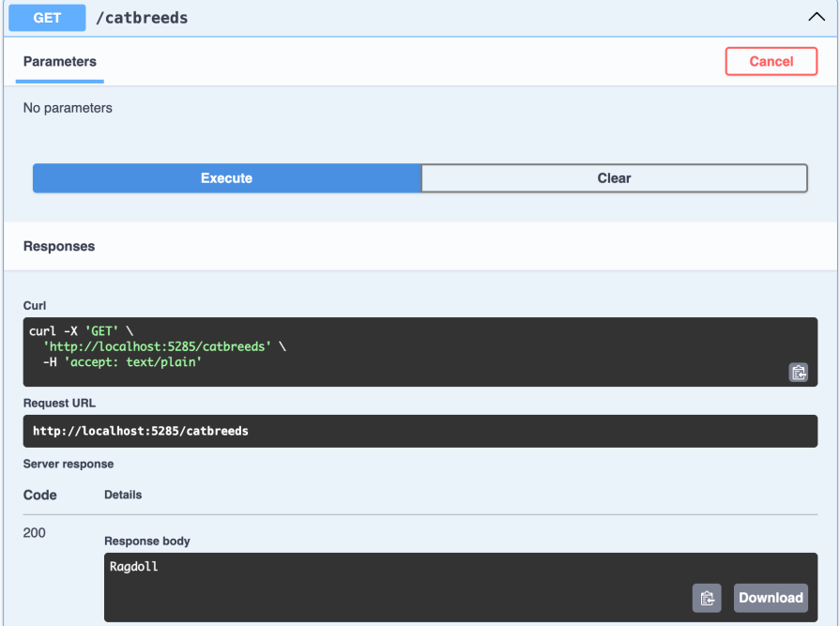
Task: Clear the current response results
Action: pos(614,178)
